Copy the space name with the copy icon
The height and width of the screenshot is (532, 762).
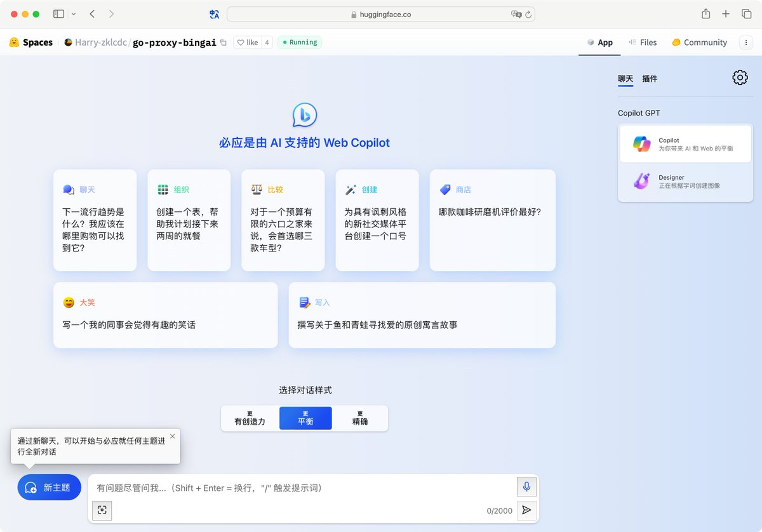[x=223, y=43]
